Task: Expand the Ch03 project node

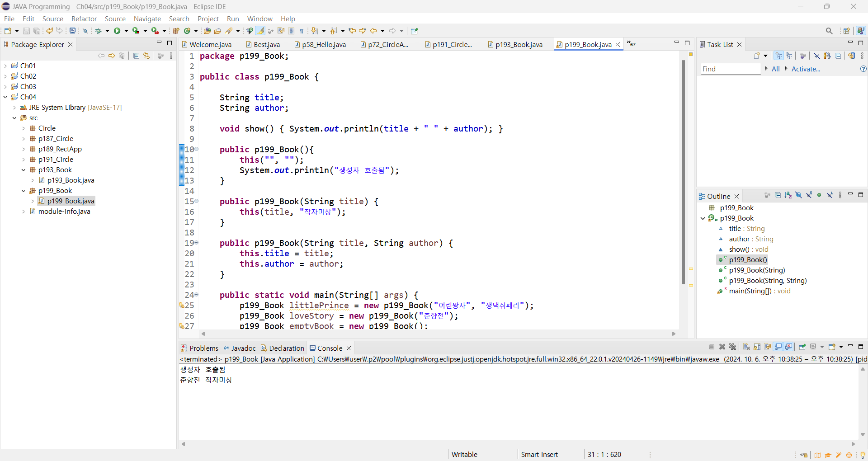Action: (5, 86)
